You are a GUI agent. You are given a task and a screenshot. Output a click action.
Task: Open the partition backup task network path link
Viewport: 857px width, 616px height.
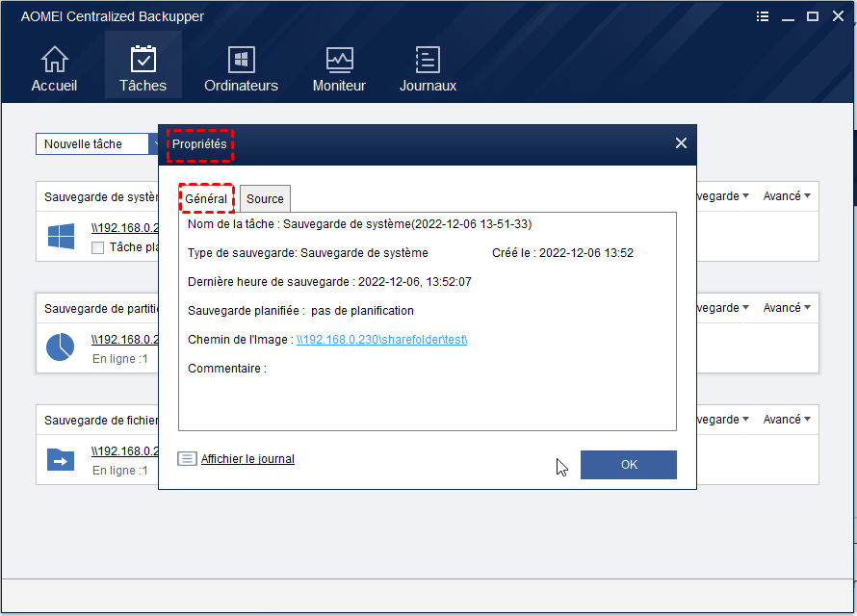point(125,339)
